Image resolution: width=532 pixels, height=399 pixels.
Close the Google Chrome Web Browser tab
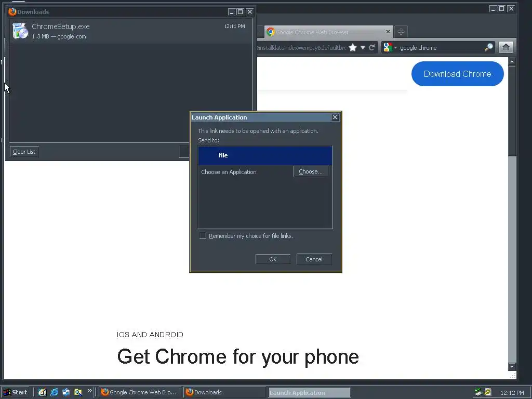click(x=388, y=32)
